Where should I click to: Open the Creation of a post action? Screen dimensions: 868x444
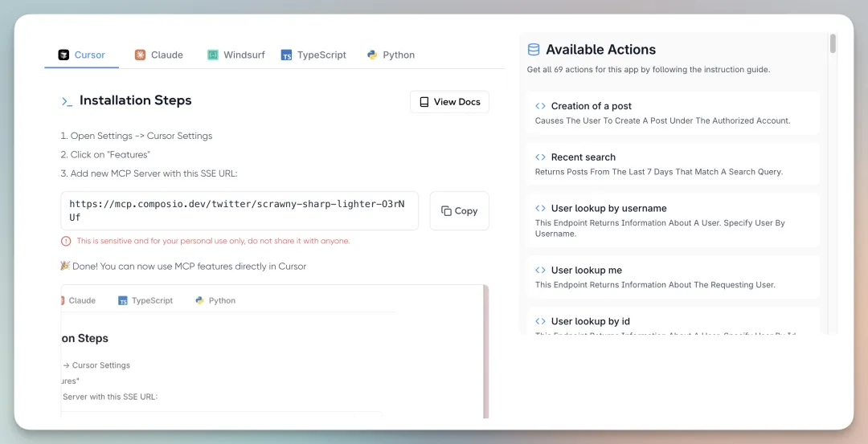(x=674, y=112)
